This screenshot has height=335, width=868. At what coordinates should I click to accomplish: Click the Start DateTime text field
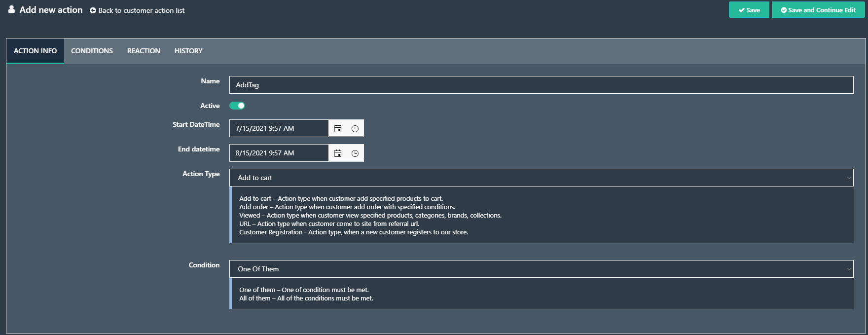coord(279,128)
